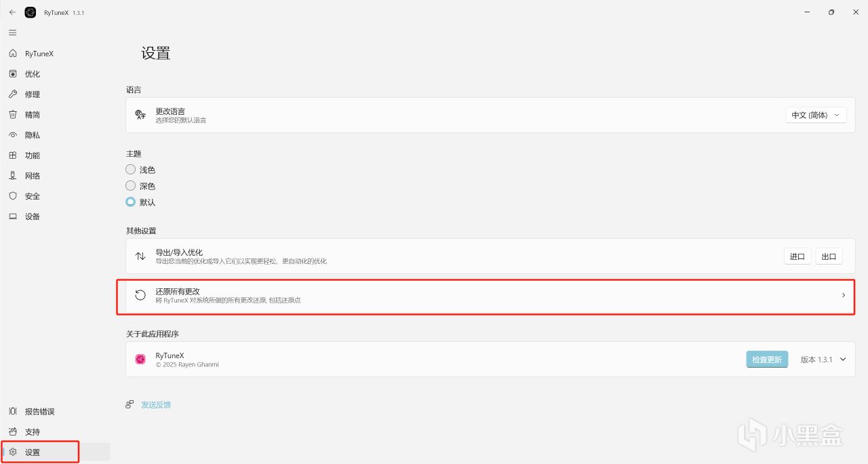The width and height of the screenshot is (868, 464).
Task: Expand the 还原所有更改 row
Action: (843, 295)
